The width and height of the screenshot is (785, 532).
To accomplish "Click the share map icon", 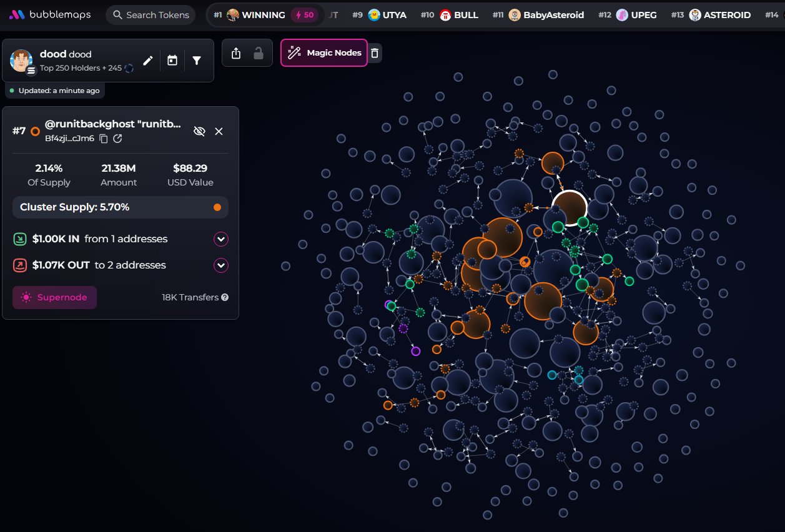I will [x=235, y=53].
